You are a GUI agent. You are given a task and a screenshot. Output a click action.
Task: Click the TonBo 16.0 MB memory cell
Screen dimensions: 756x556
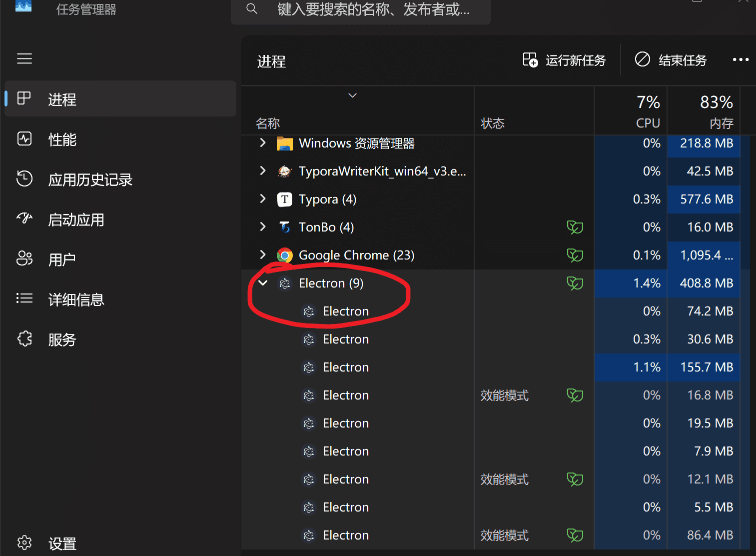(x=704, y=227)
